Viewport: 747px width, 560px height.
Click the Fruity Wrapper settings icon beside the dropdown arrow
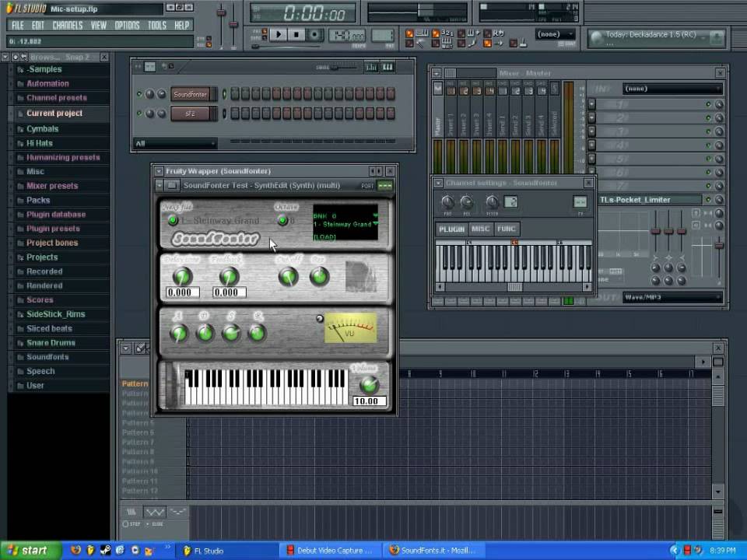173,185
